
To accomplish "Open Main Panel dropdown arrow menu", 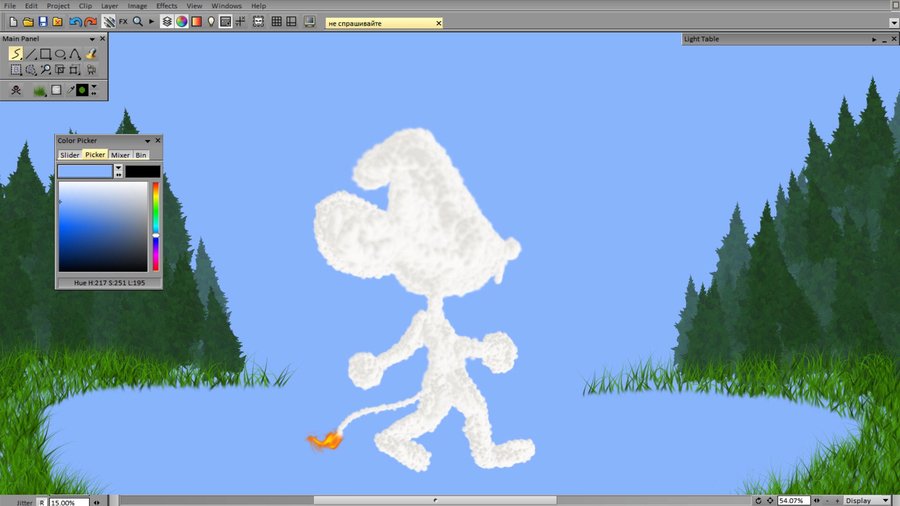I will tap(92, 39).
